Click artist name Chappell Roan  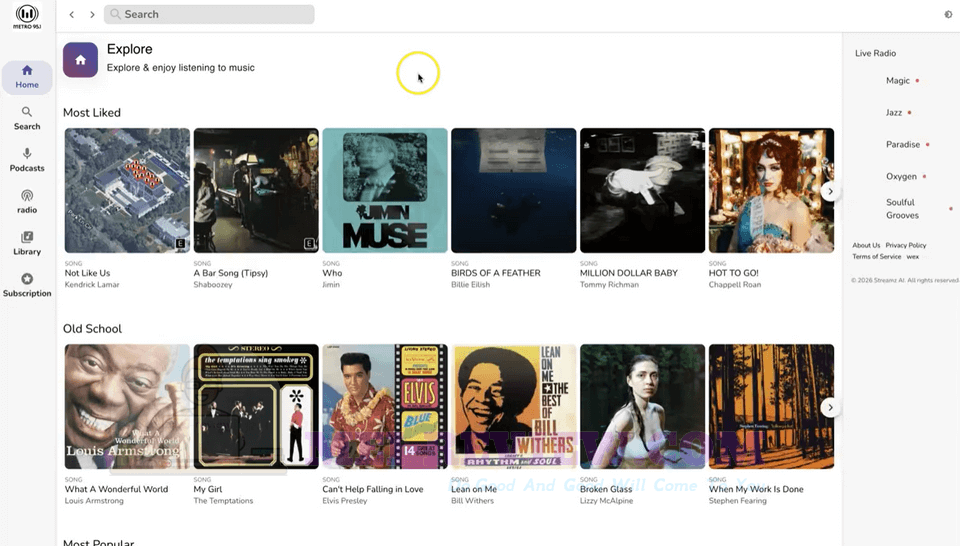pyautogui.click(x=735, y=285)
